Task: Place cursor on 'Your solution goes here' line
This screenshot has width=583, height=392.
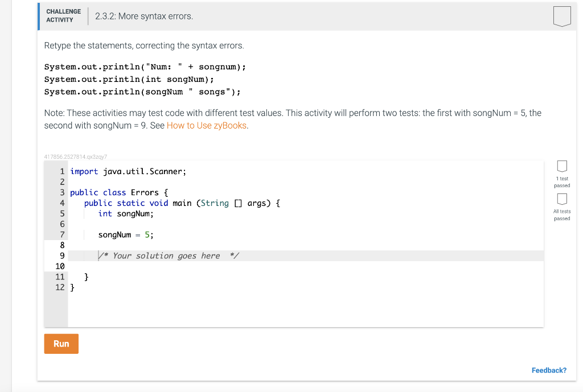Action: point(306,255)
